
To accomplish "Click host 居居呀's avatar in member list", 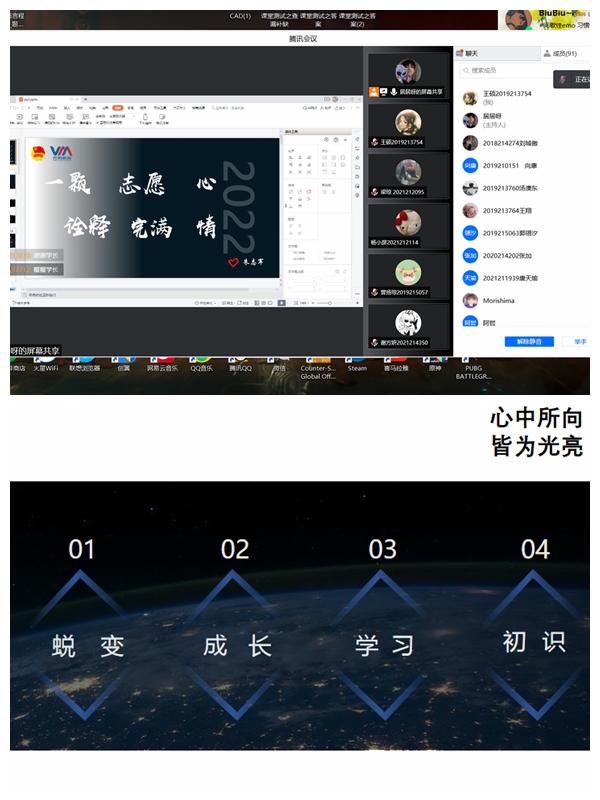I will click(470, 120).
